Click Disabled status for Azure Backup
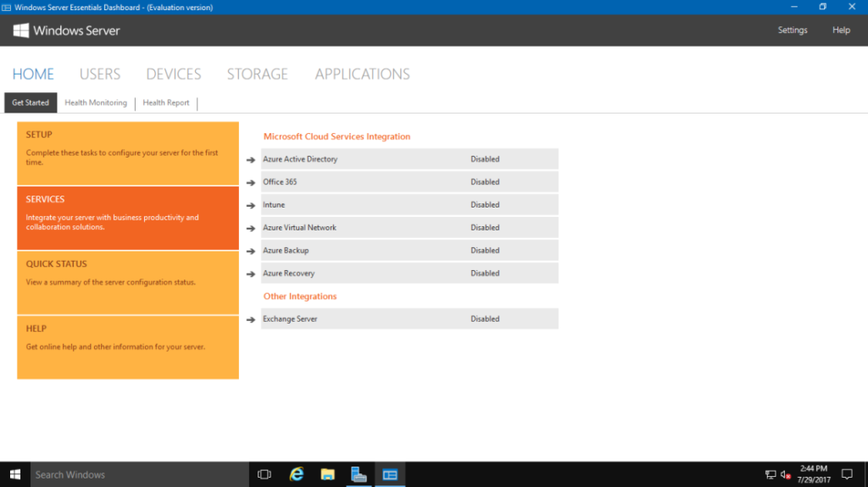 pyautogui.click(x=485, y=250)
